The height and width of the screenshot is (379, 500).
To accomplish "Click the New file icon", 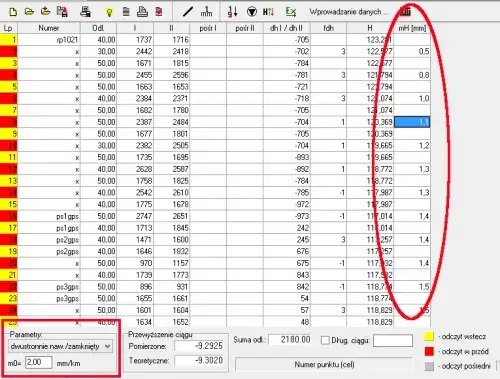I will 13,12.
